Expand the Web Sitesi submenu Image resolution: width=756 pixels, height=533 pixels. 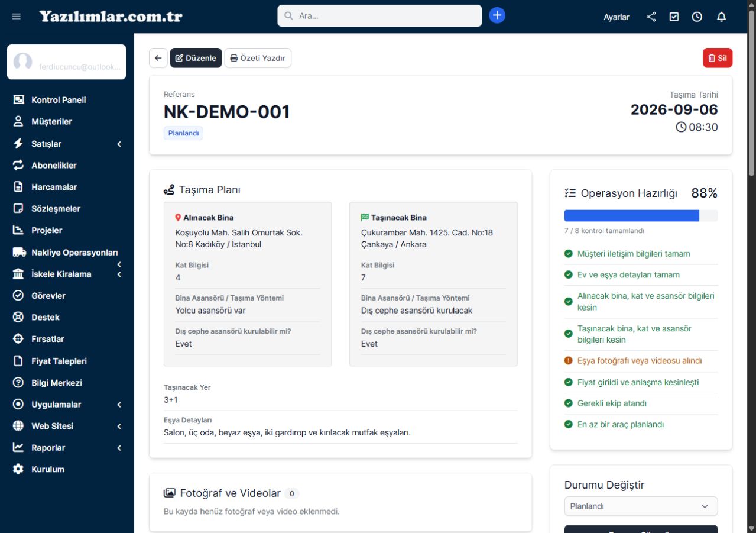tap(119, 426)
